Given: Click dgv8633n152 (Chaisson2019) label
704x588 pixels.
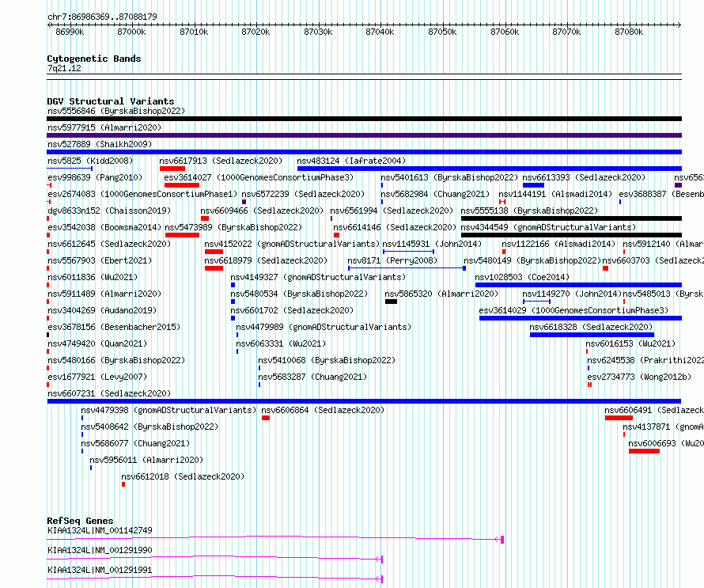Looking at the screenshot, I should (109, 211).
